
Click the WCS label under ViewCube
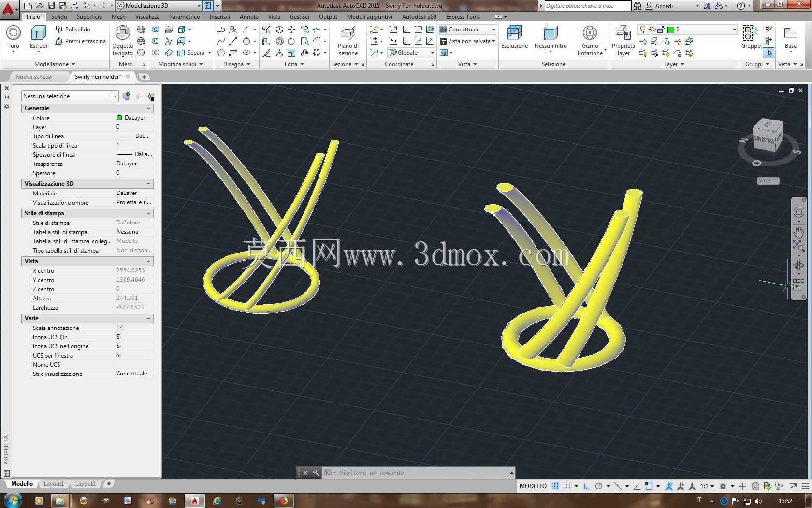pyautogui.click(x=768, y=181)
